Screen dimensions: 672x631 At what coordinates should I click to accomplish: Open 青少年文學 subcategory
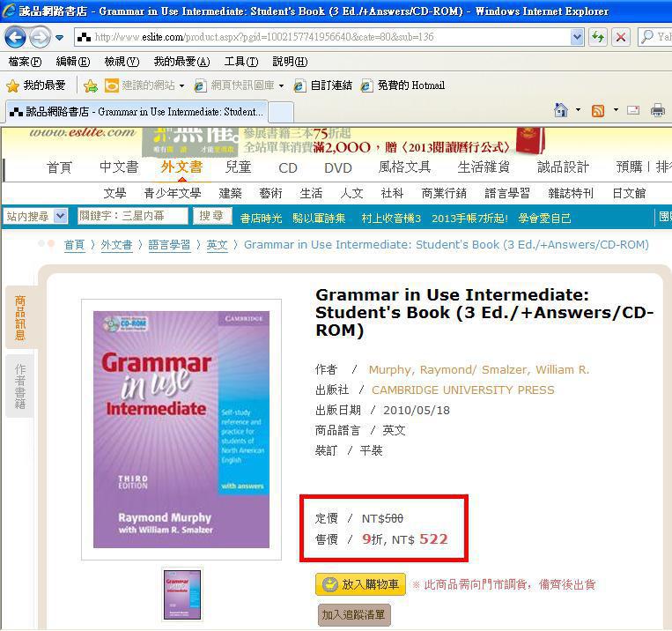coord(173,193)
